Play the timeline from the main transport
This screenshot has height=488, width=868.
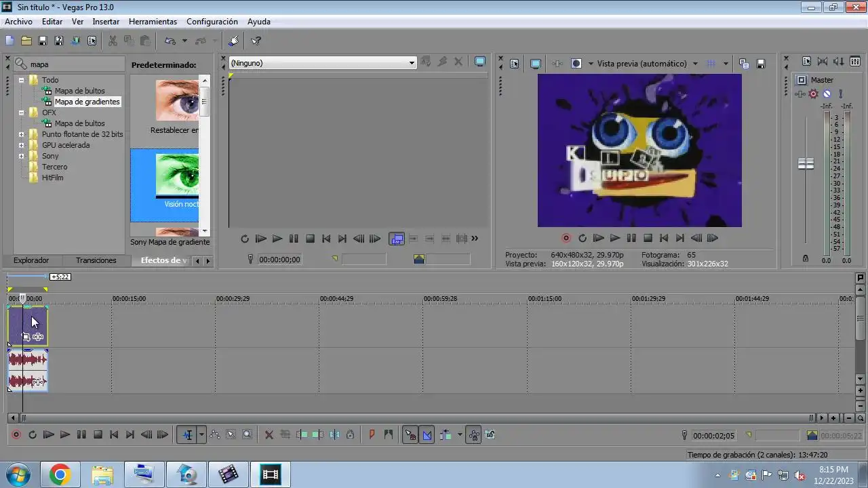pyautogui.click(x=65, y=435)
